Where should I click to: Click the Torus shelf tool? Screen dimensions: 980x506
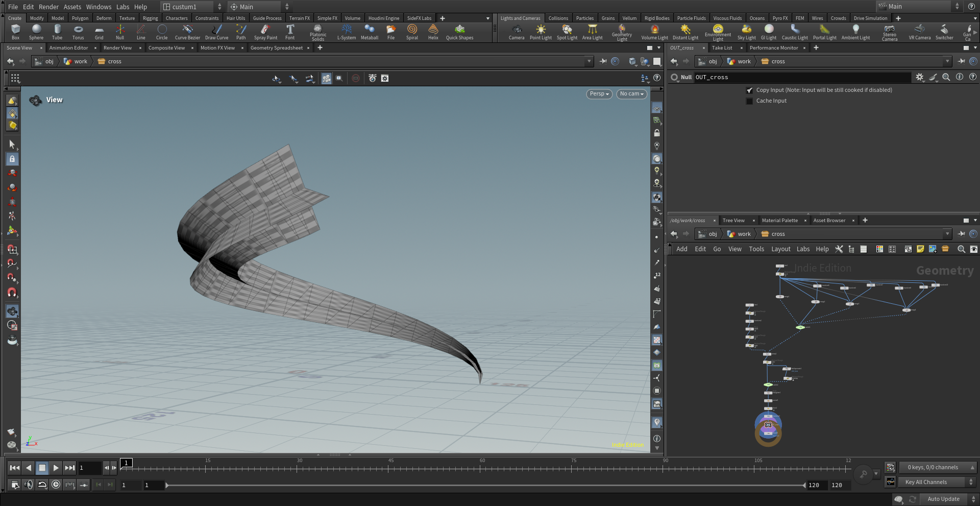click(78, 32)
